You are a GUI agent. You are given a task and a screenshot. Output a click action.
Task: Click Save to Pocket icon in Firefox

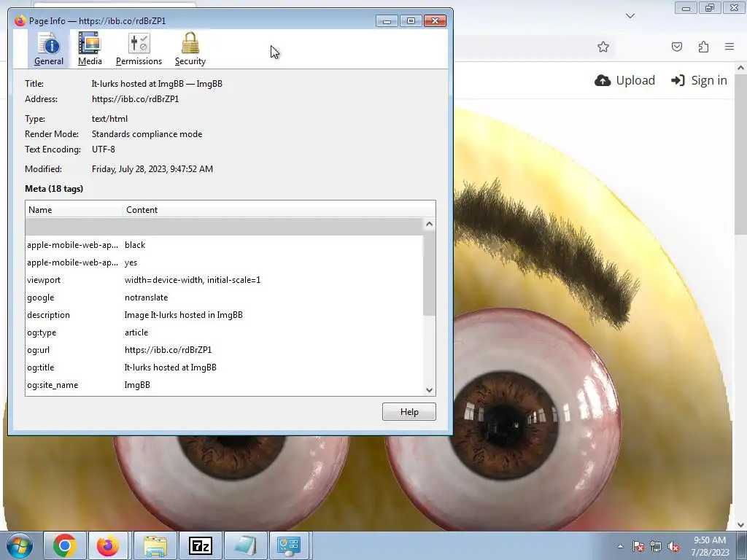click(677, 47)
